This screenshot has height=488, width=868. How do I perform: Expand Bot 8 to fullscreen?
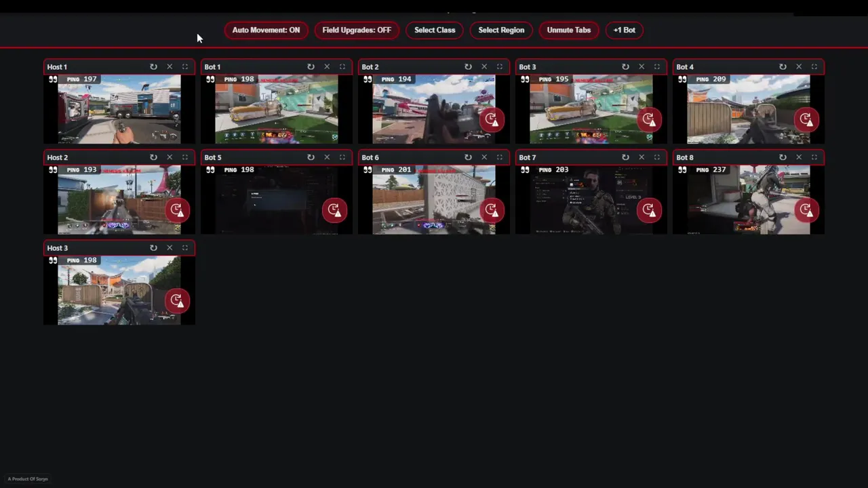point(814,158)
